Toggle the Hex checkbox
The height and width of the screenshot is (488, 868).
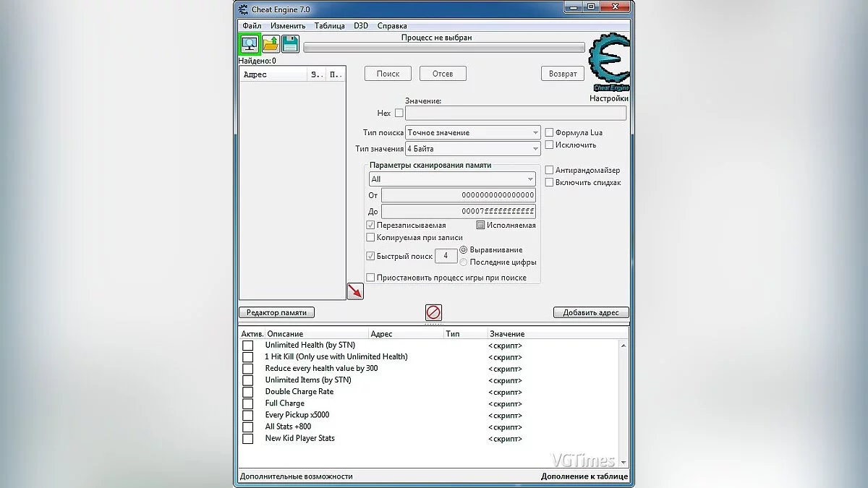(x=399, y=114)
